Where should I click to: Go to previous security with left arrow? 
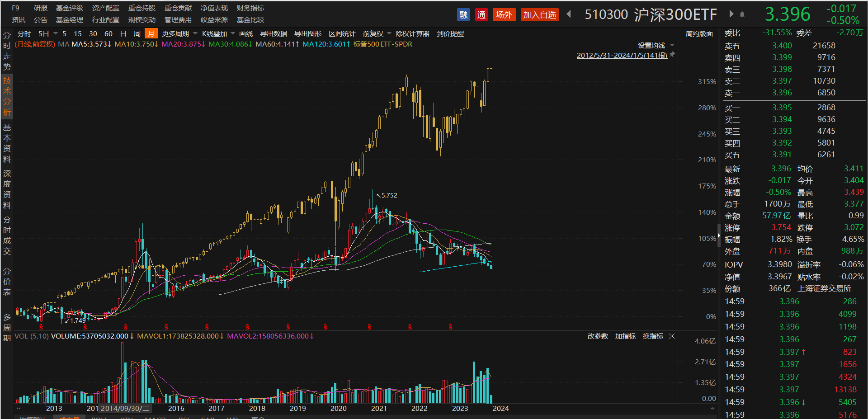(x=569, y=14)
